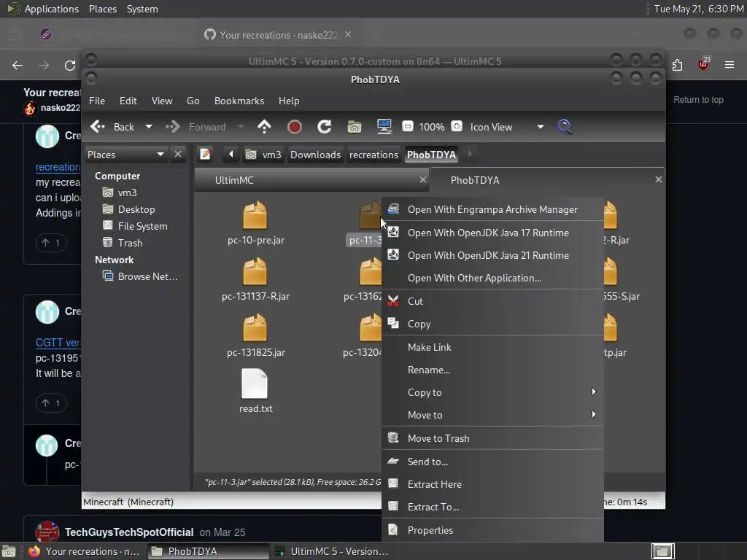Choose Open With OpenJDK Java 17 Runtime
This screenshot has height=560, width=747.
coord(492,233)
